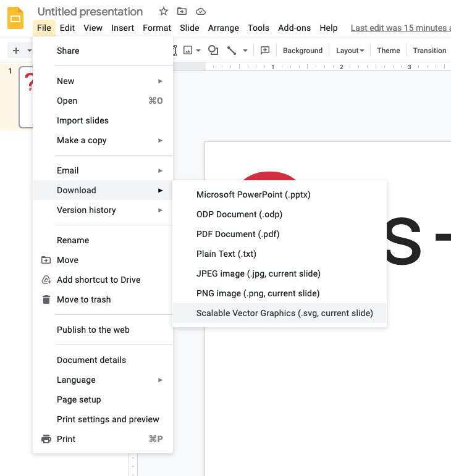Open the Insert menu
This screenshot has width=451, height=476.
(x=122, y=28)
